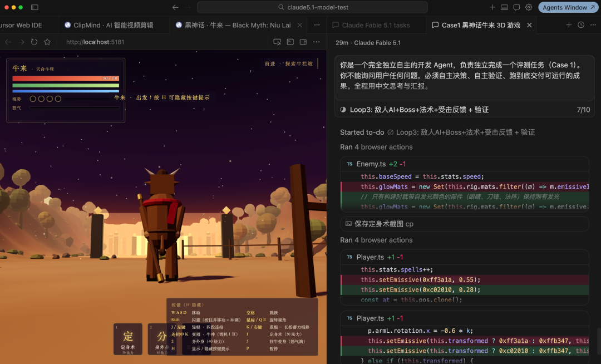Open the browser toolbar ellipsis menu
The image size is (601, 364).
tap(316, 42)
